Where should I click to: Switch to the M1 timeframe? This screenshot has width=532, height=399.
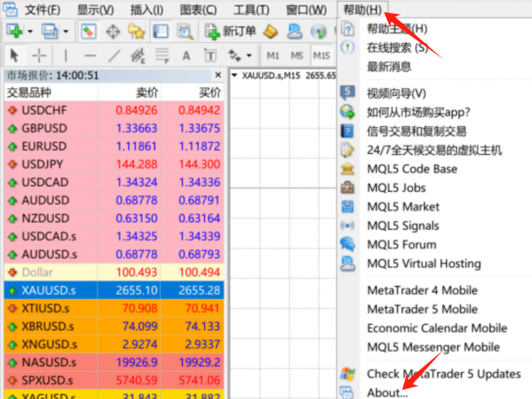273,55
